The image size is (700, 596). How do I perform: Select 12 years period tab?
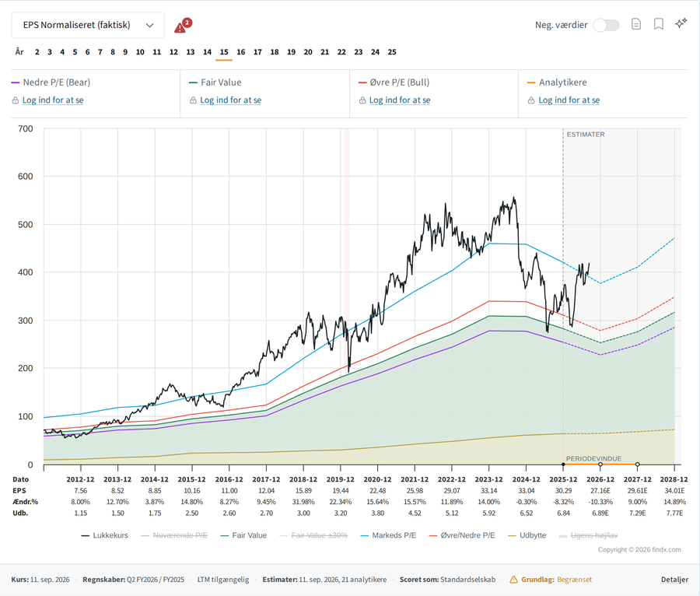tap(173, 52)
